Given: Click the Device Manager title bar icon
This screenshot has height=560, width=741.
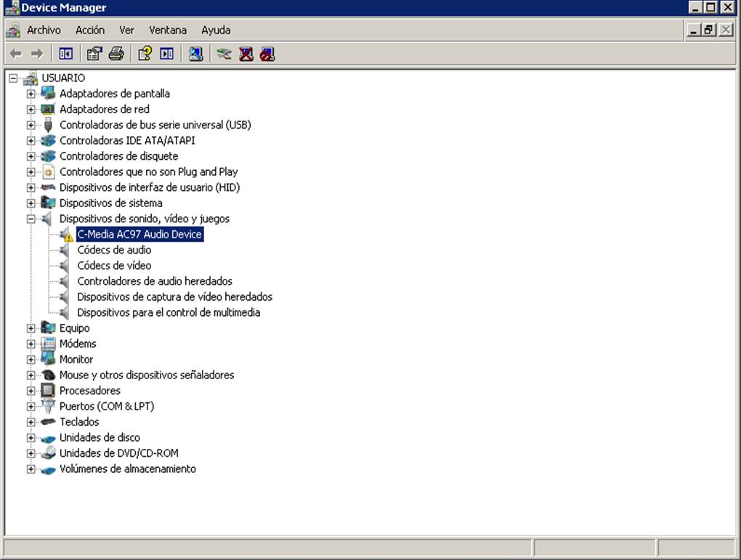Looking at the screenshot, I should point(12,7).
